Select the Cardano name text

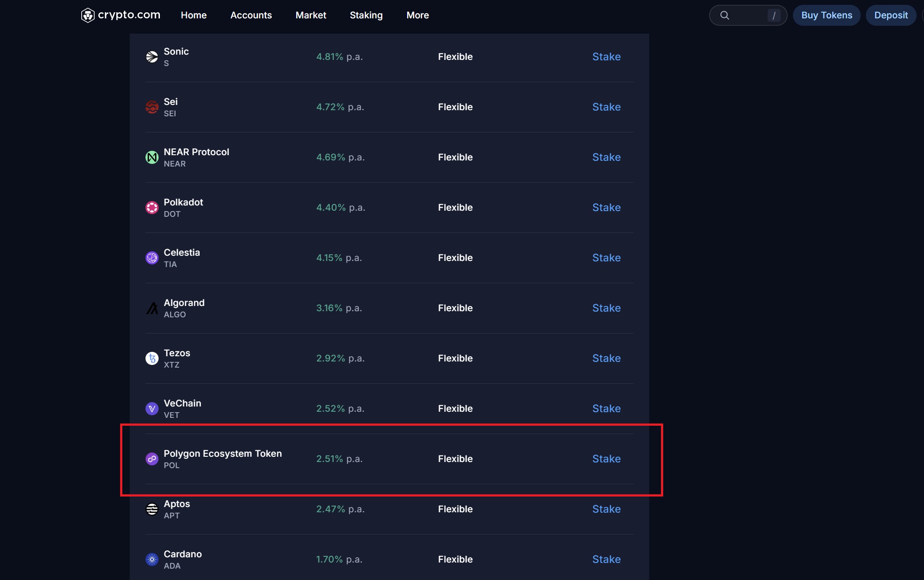pos(183,554)
